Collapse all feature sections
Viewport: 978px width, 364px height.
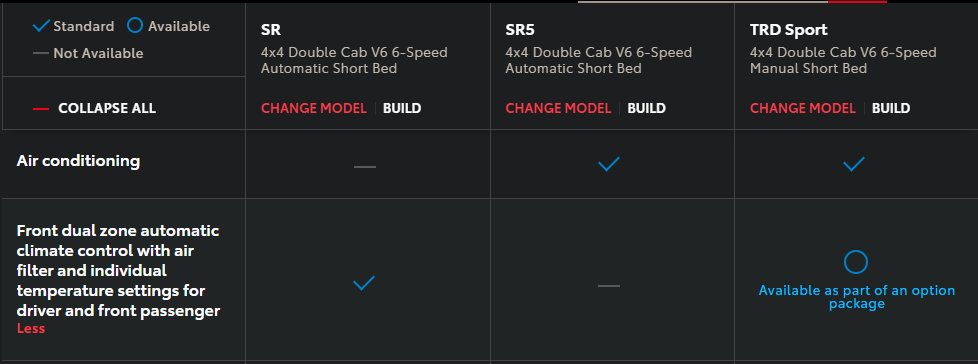[x=107, y=108]
